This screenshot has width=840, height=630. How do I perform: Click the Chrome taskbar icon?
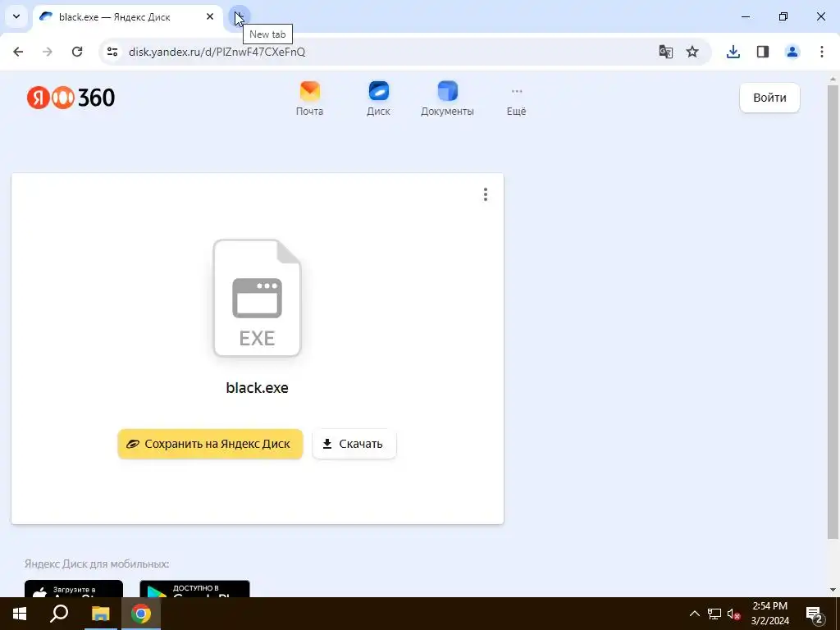(x=141, y=614)
